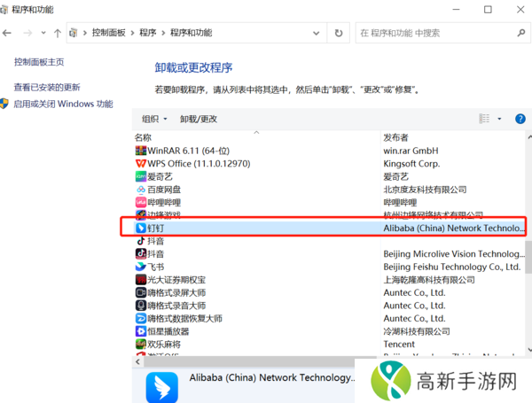
Task: Click Beijing Feishu Technology Co., Ltd.
Action: tap(452, 267)
